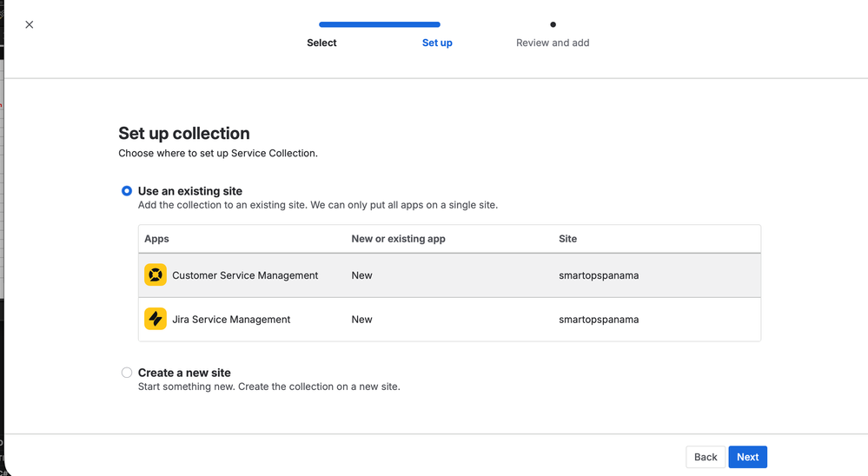Click the Choose where to set up description

218,154
